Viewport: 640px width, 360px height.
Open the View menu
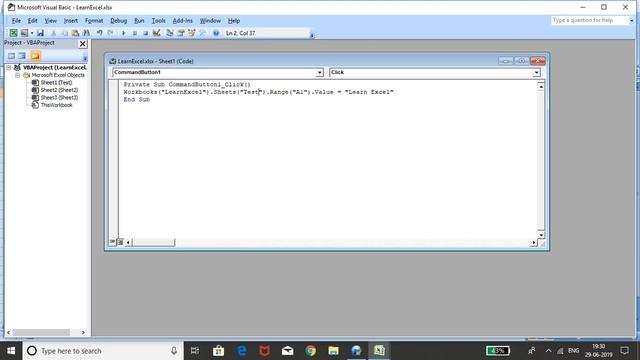[x=51, y=20]
